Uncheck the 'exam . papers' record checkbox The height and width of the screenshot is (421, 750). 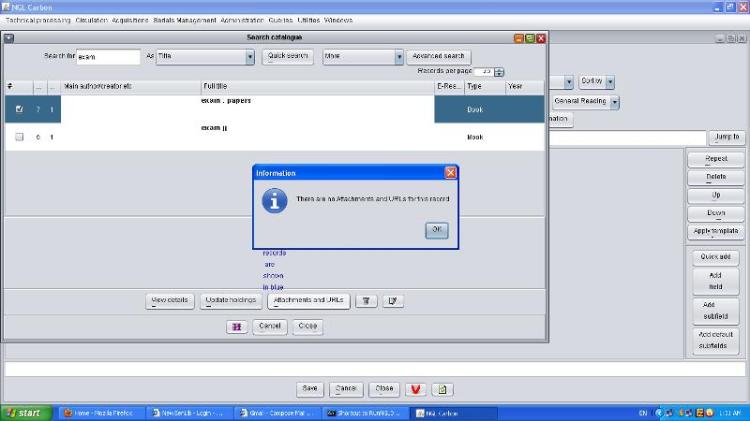tap(20, 109)
